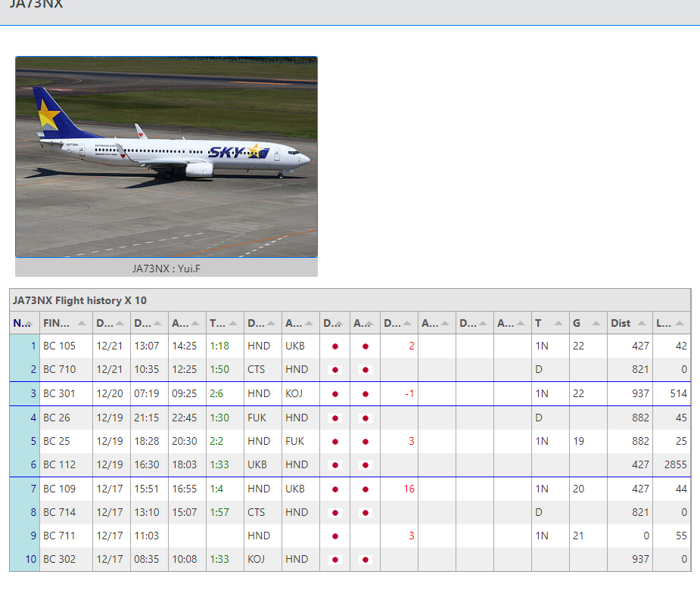Click second Japan flag in BC 714 row

pyautogui.click(x=366, y=512)
